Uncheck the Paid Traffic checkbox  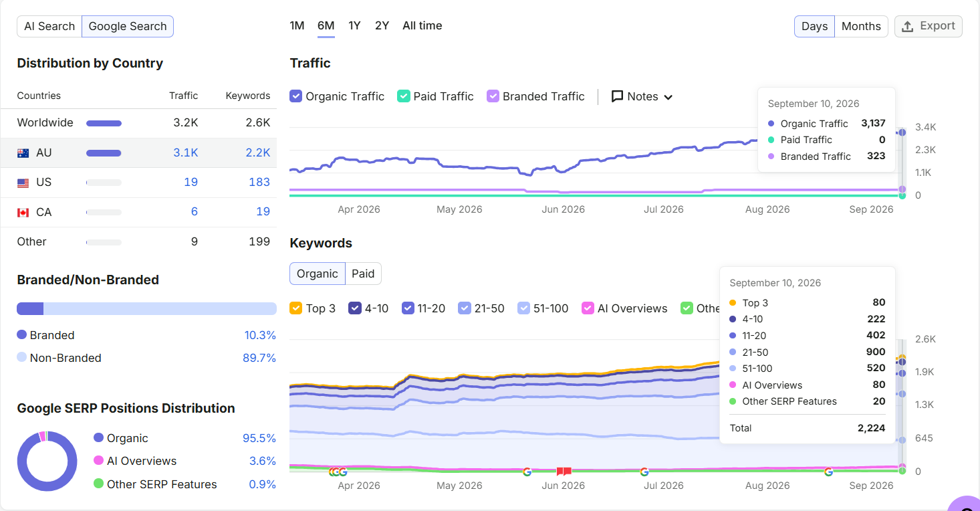pyautogui.click(x=404, y=96)
